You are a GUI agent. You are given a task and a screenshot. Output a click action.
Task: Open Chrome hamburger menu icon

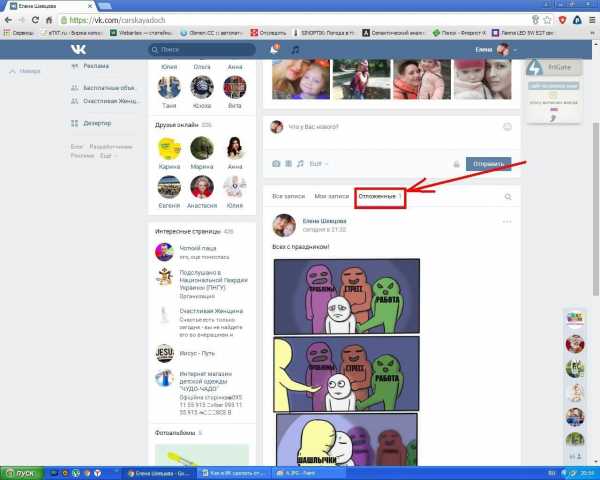point(592,20)
